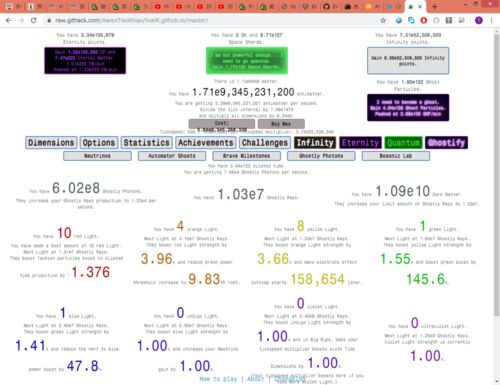Open the About link

click(256, 379)
